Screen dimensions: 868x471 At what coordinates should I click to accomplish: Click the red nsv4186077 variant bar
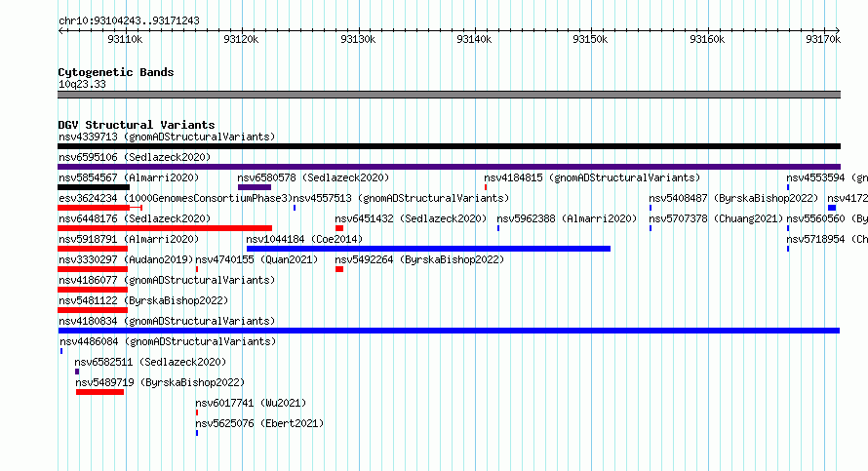(x=93, y=290)
